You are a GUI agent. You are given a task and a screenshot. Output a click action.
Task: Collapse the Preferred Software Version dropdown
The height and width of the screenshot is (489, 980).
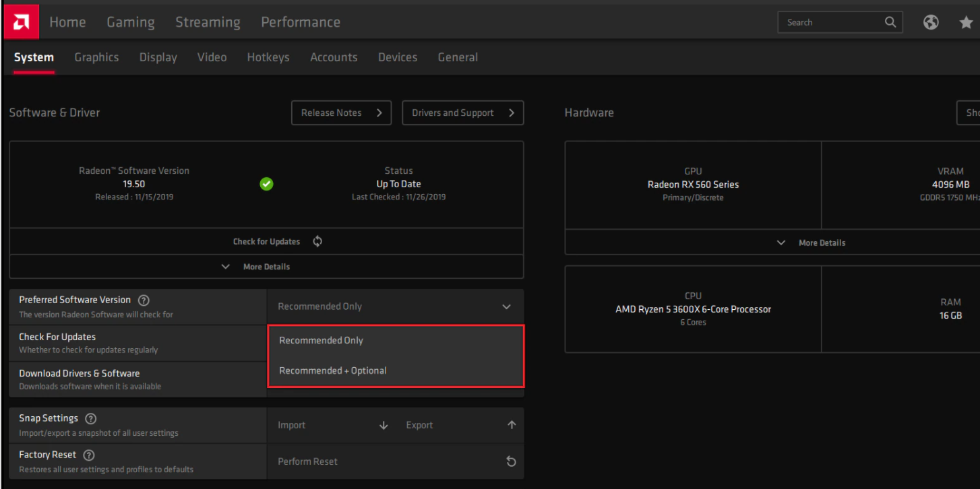pyautogui.click(x=506, y=306)
